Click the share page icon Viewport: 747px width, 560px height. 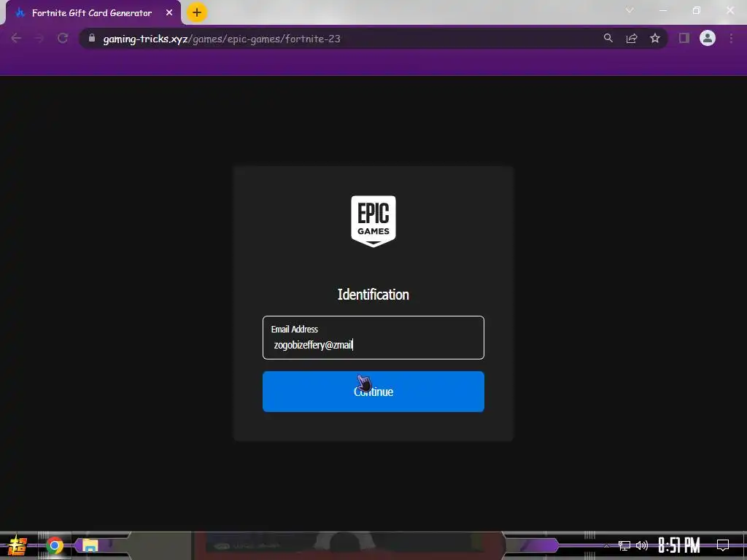(x=632, y=38)
